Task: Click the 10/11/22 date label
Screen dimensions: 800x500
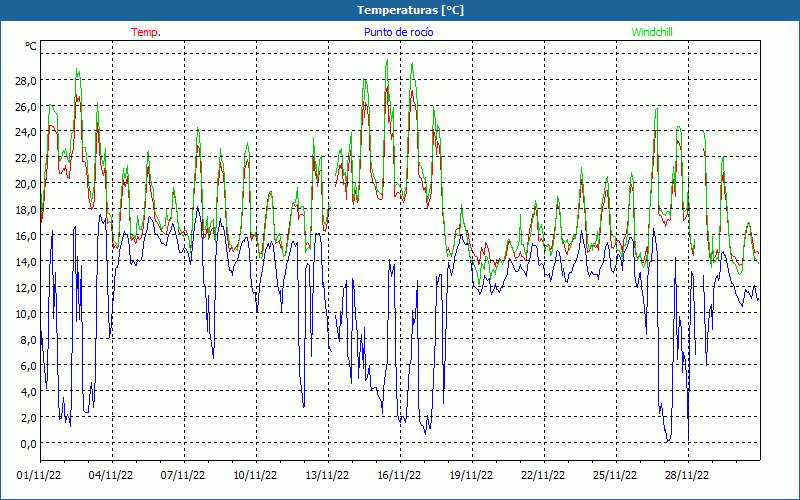Action: (x=255, y=476)
